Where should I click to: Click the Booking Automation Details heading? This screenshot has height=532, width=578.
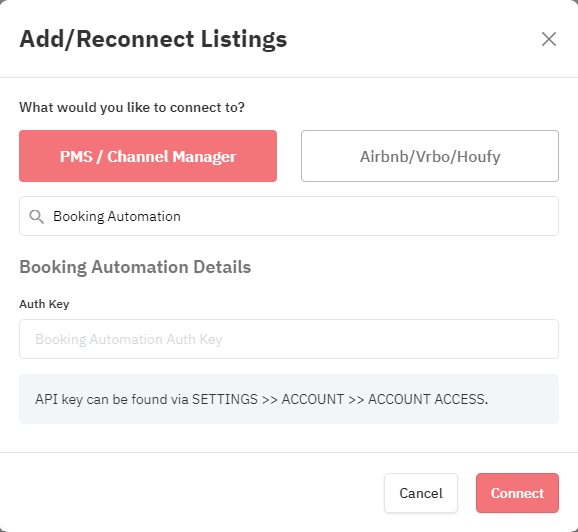pyautogui.click(x=135, y=267)
